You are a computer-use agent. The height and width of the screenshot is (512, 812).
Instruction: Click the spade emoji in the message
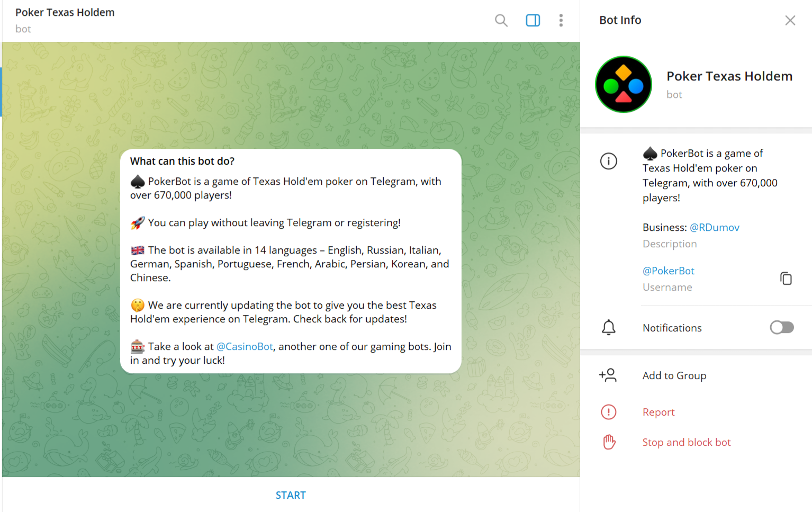pyautogui.click(x=138, y=182)
